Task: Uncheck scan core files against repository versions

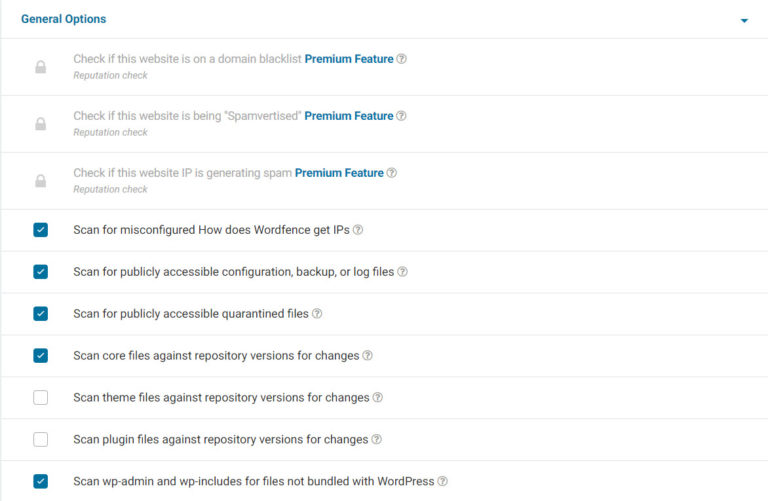Action: (40, 356)
